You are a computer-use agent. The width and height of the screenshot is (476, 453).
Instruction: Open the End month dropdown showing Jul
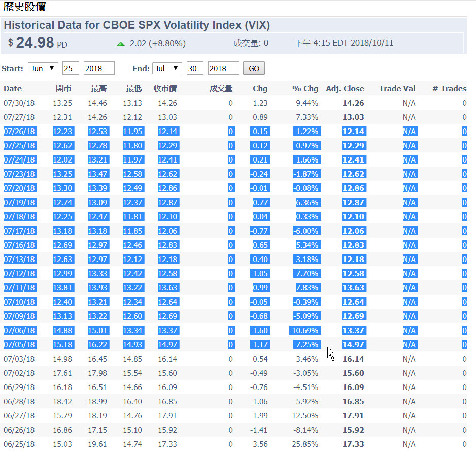tap(167, 69)
